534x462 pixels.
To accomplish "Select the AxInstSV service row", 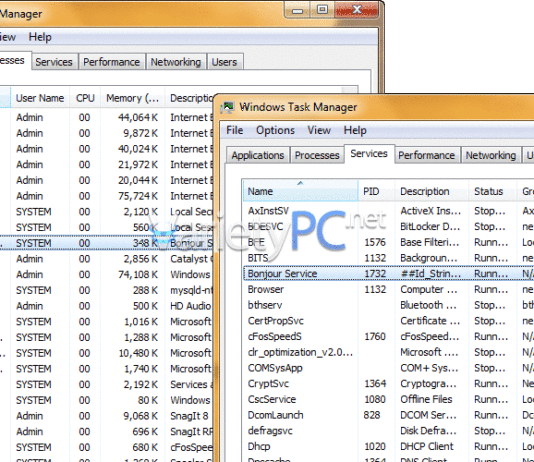I will point(388,211).
